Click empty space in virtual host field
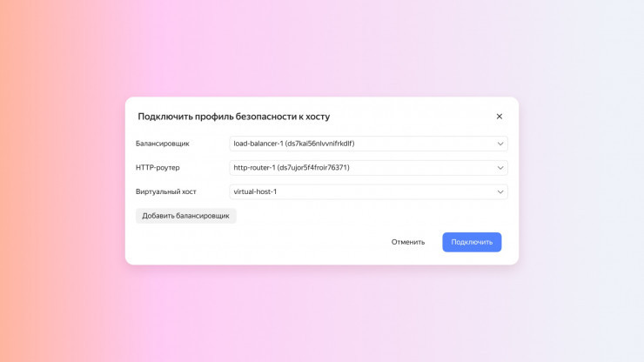Viewport: 644px width, 362px height. point(392,192)
